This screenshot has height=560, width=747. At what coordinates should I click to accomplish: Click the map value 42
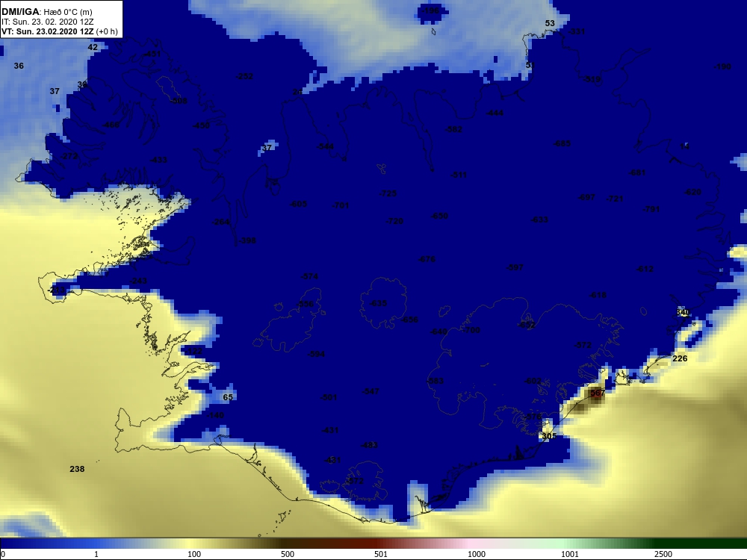point(93,47)
